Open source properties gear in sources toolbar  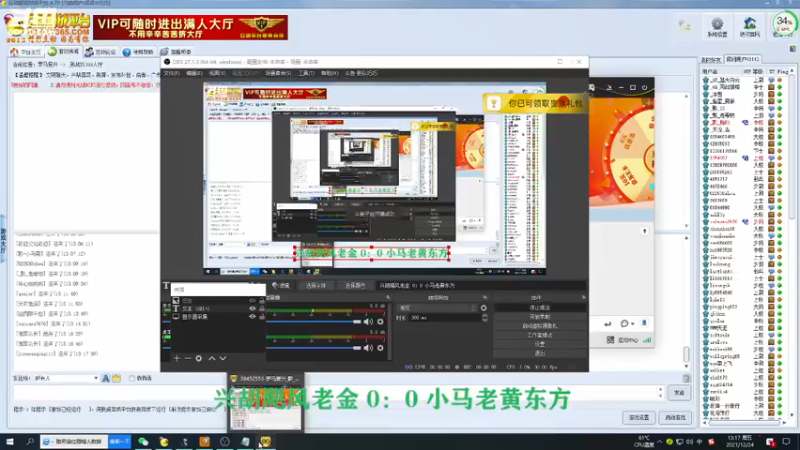point(198,359)
